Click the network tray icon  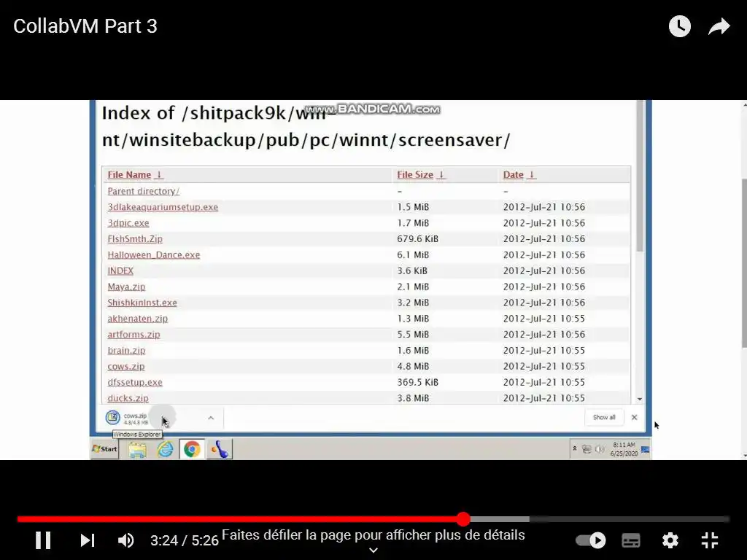(587, 449)
